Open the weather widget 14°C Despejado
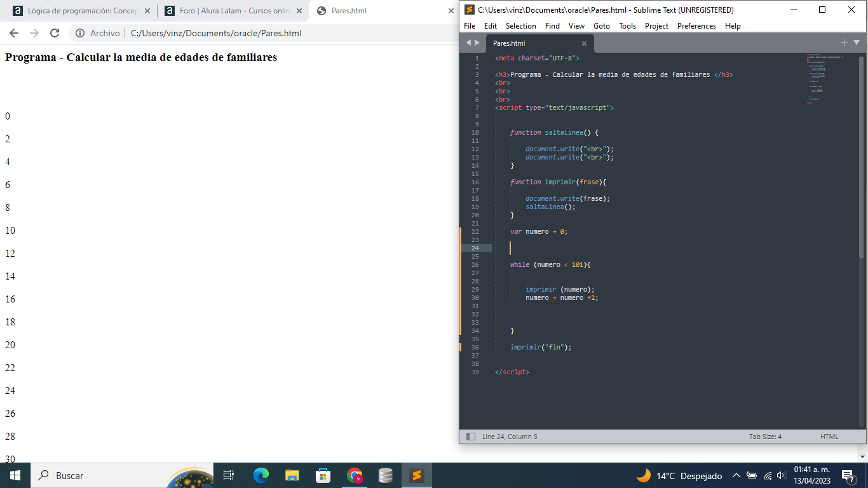The height and width of the screenshot is (488, 868). coord(679,475)
